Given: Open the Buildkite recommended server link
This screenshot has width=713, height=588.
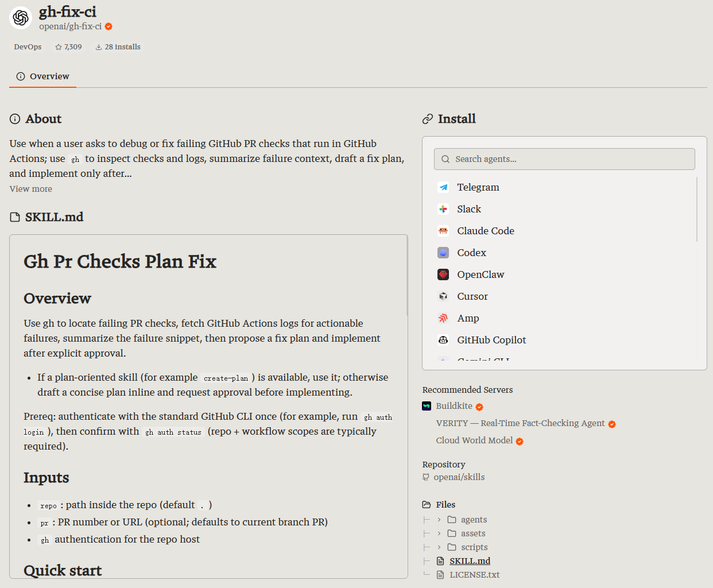Looking at the screenshot, I should point(454,406).
